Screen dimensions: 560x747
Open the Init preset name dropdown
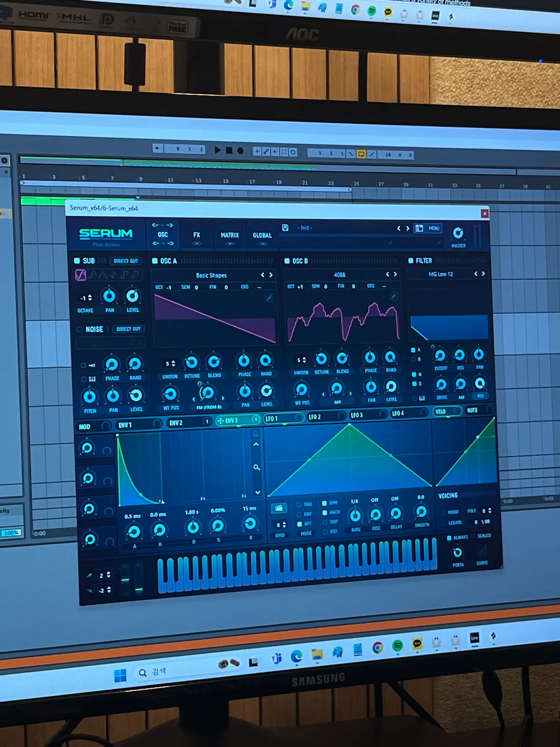tap(305, 228)
